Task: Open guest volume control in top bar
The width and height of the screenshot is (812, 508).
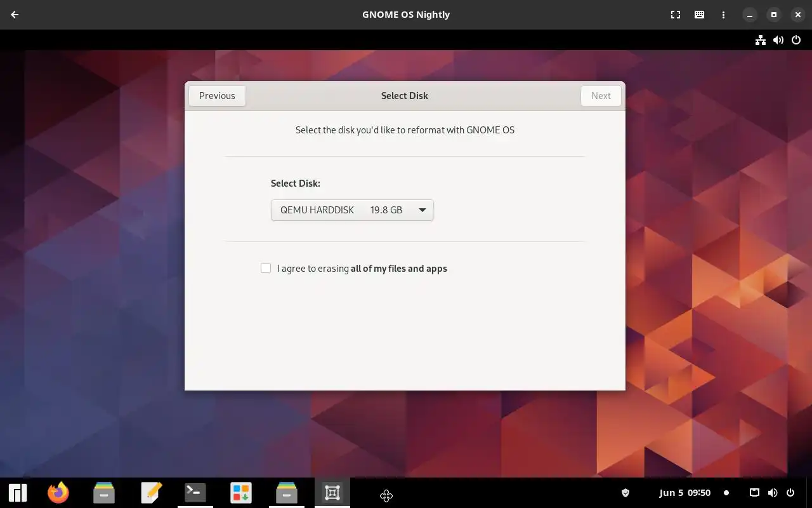Action: point(778,40)
